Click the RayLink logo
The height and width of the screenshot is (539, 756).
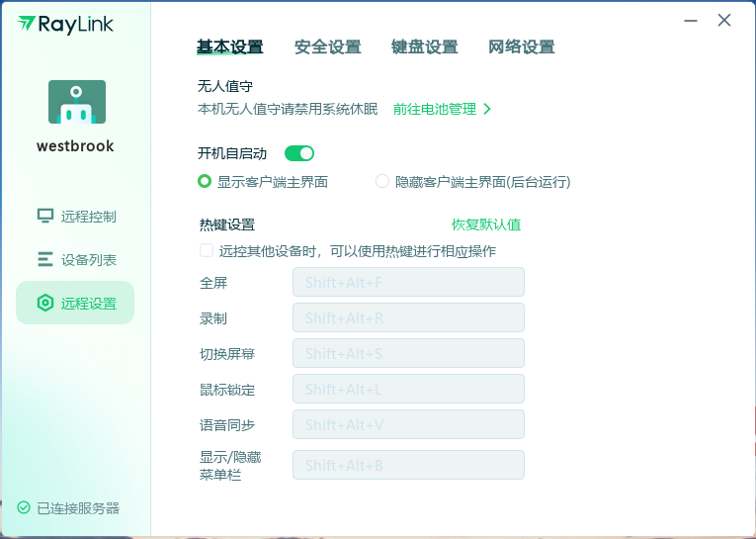65,25
